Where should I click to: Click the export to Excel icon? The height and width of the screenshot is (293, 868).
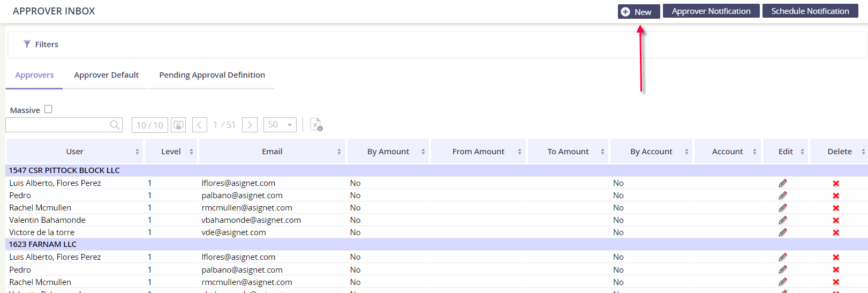click(316, 125)
